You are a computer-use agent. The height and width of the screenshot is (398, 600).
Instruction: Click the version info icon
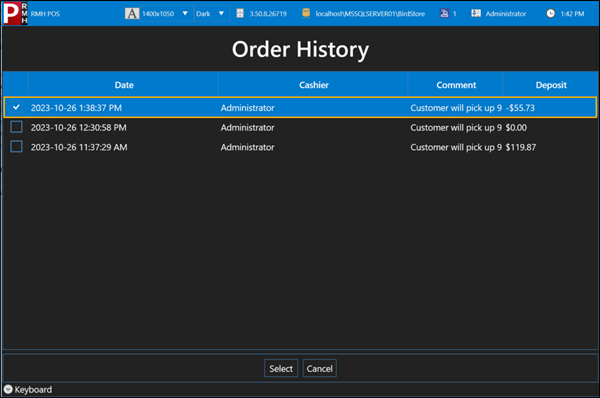click(x=240, y=14)
